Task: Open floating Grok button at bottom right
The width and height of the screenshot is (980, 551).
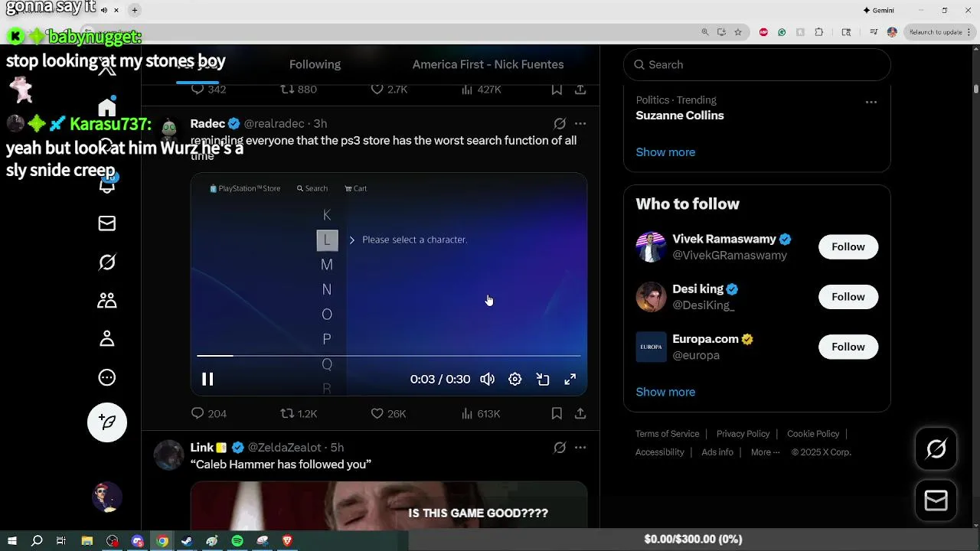Action: [936, 449]
